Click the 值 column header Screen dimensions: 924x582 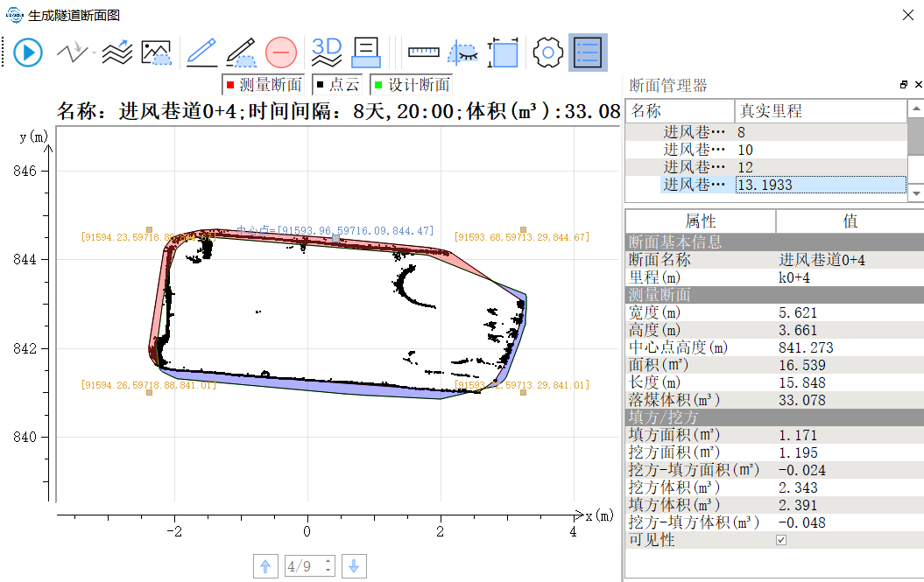(x=850, y=221)
